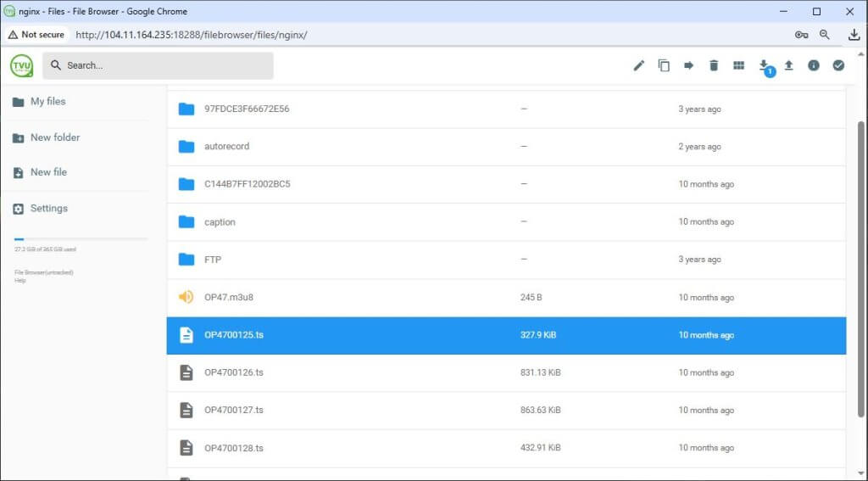Click the document icon of OP4700125.ts

pos(186,335)
